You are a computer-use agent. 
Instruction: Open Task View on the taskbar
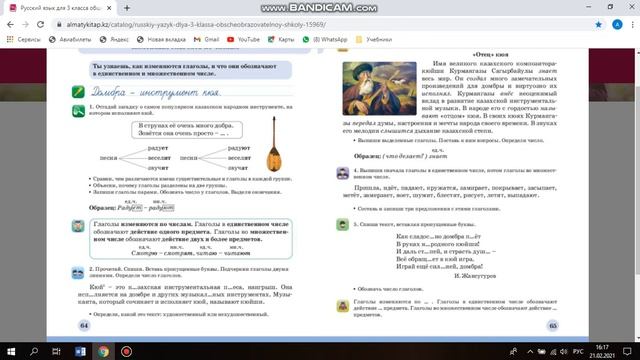(56, 351)
